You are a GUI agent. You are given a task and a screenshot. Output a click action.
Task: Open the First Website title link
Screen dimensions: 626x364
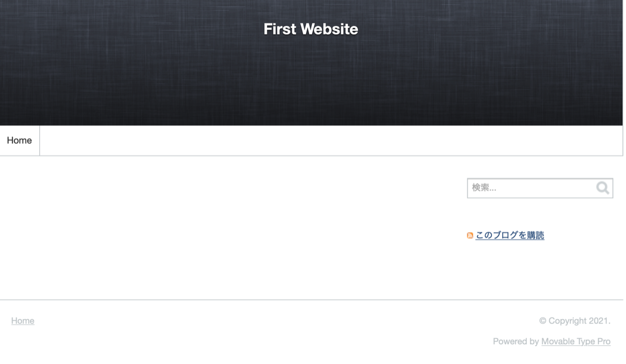[x=311, y=29]
